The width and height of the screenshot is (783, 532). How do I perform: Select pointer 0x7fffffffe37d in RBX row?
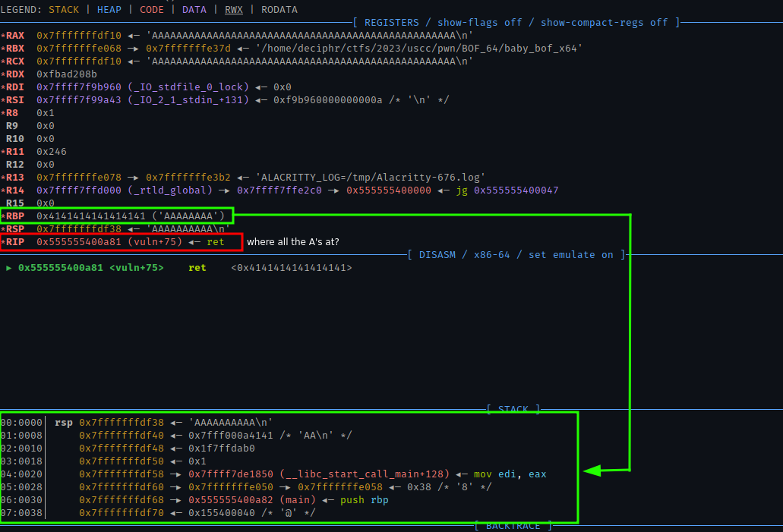188,49
